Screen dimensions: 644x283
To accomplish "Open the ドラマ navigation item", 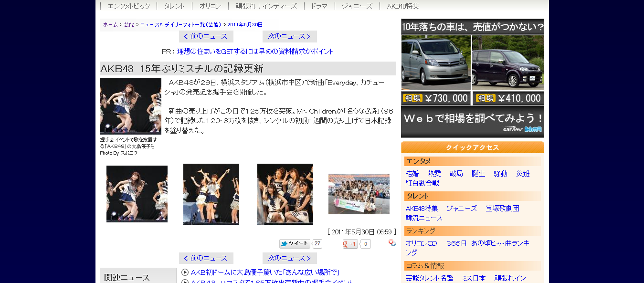I will 319,6.
